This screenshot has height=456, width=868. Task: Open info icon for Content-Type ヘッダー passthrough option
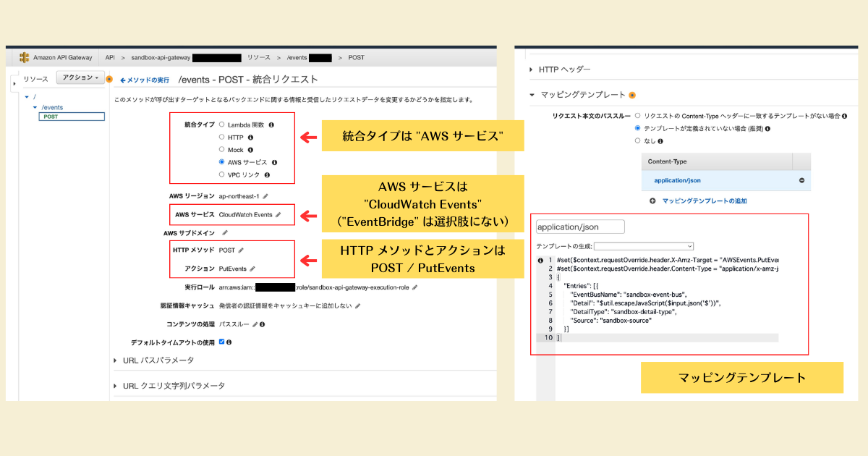844,116
